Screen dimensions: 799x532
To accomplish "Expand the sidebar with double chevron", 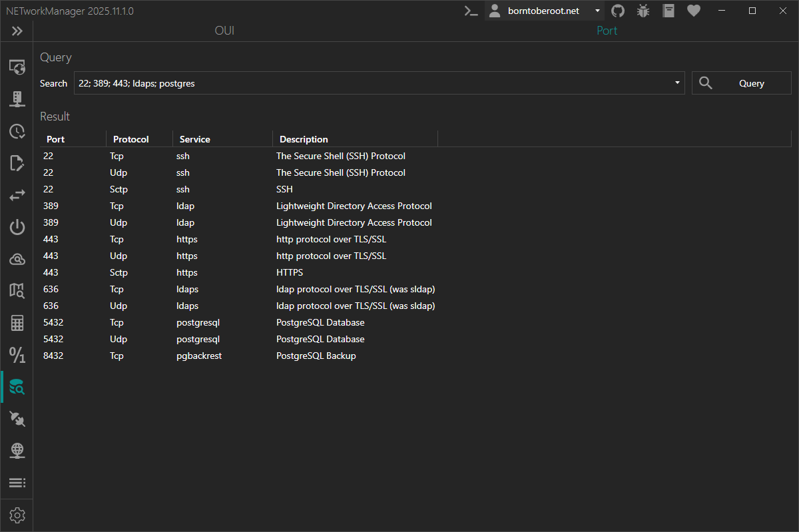I will pyautogui.click(x=17, y=31).
